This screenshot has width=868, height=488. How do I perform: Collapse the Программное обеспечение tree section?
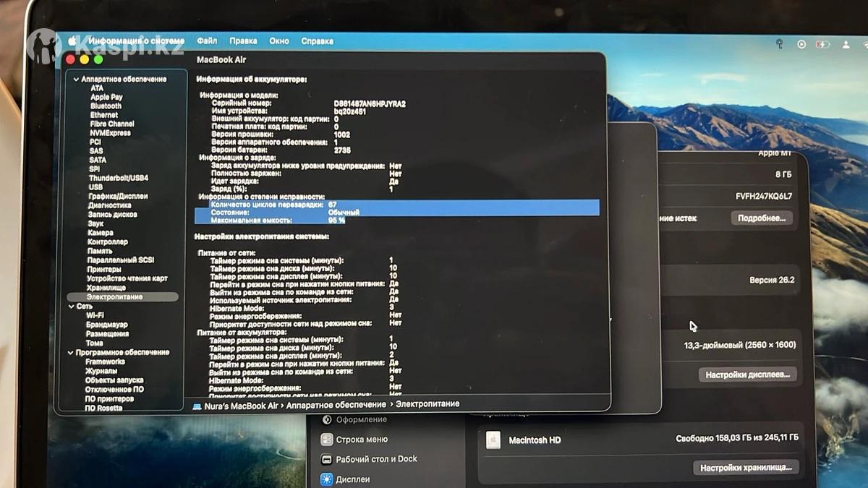pos(71,353)
